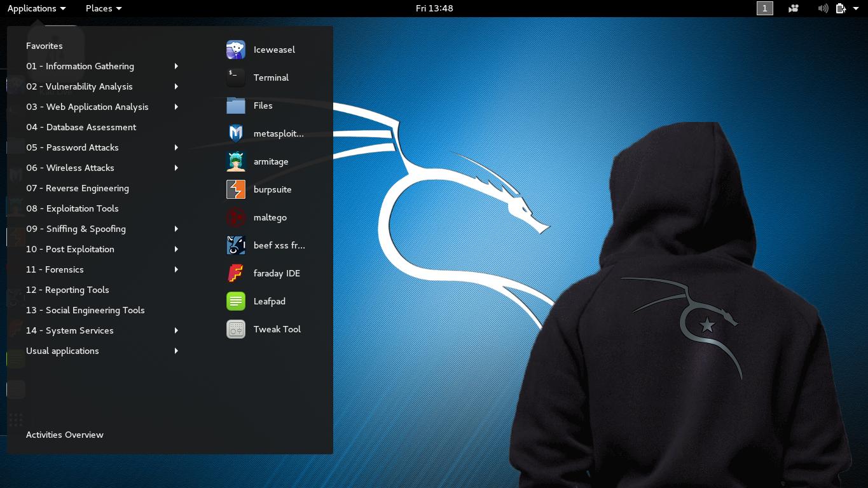Open the Tweak Tool
The width and height of the screenshot is (868, 488).
pos(264,329)
